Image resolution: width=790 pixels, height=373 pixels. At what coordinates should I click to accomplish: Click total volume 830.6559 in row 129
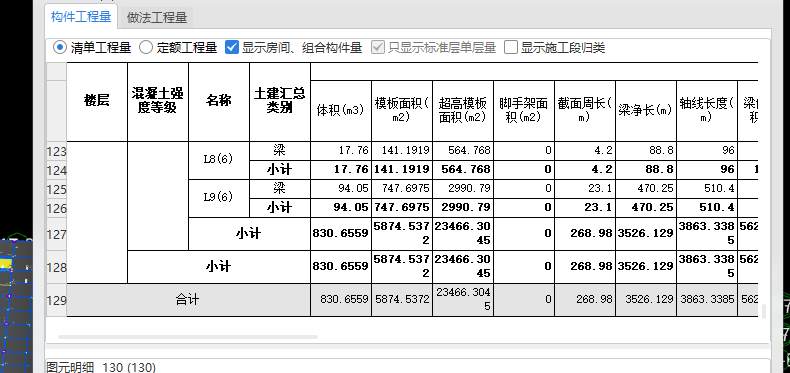341,300
